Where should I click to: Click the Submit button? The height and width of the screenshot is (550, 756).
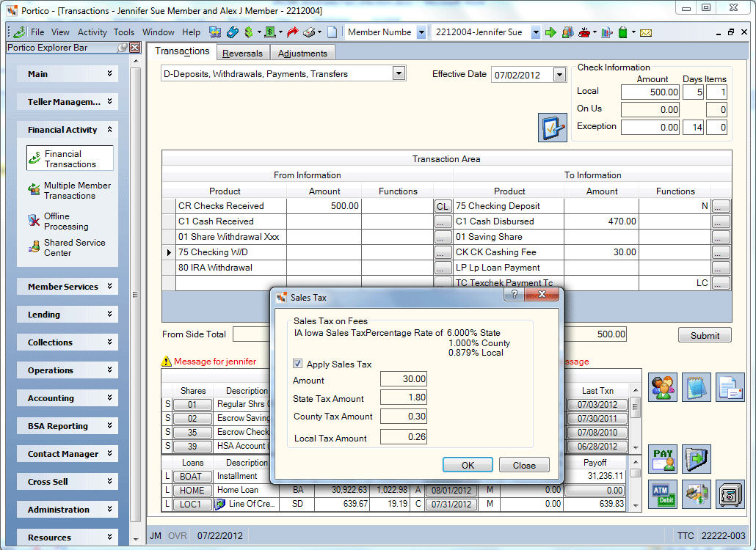[705, 335]
